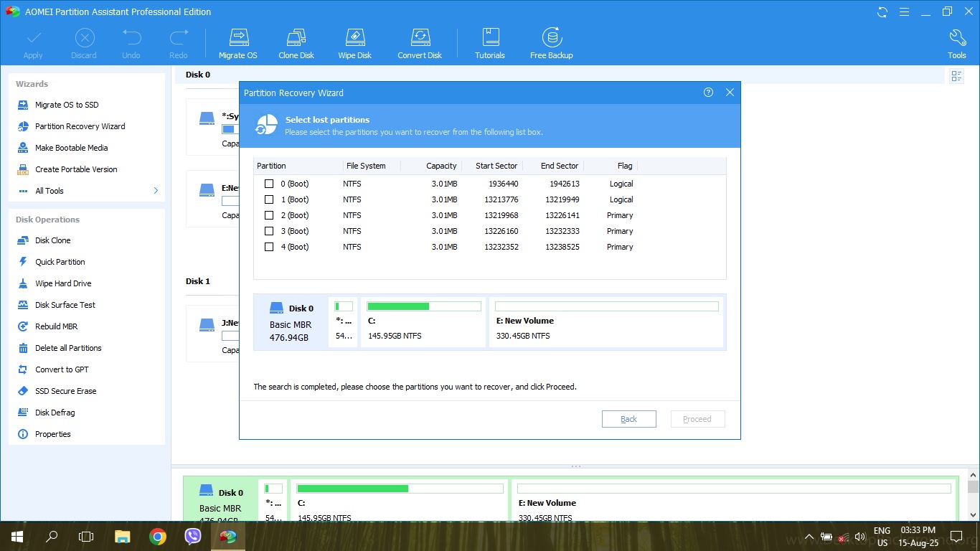Viewport: 980px width, 551px height.
Task: Click the Free Backup toolbar icon
Action: click(551, 44)
